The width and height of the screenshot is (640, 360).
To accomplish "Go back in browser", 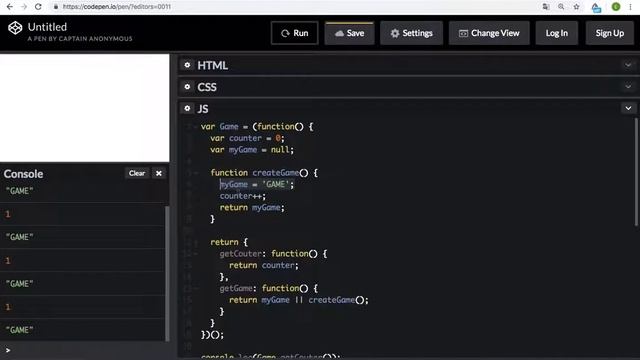I will (x=10, y=7).
